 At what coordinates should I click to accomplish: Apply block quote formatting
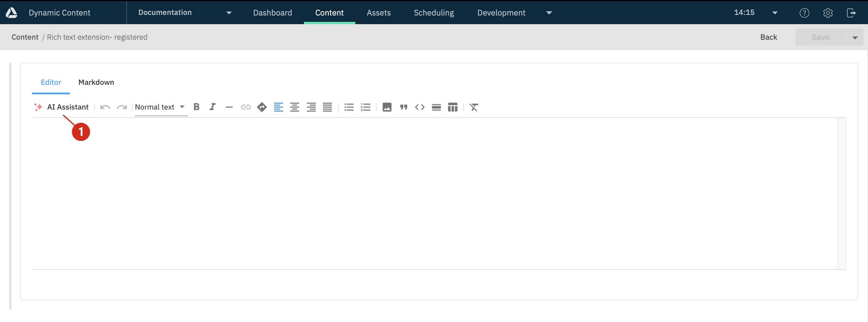click(404, 107)
